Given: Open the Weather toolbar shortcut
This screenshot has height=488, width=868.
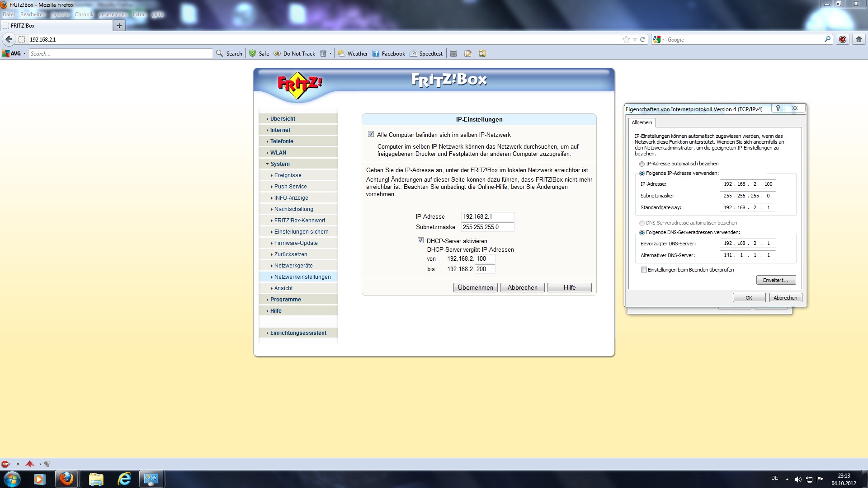Looking at the screenshot, I should coord(353,53).
